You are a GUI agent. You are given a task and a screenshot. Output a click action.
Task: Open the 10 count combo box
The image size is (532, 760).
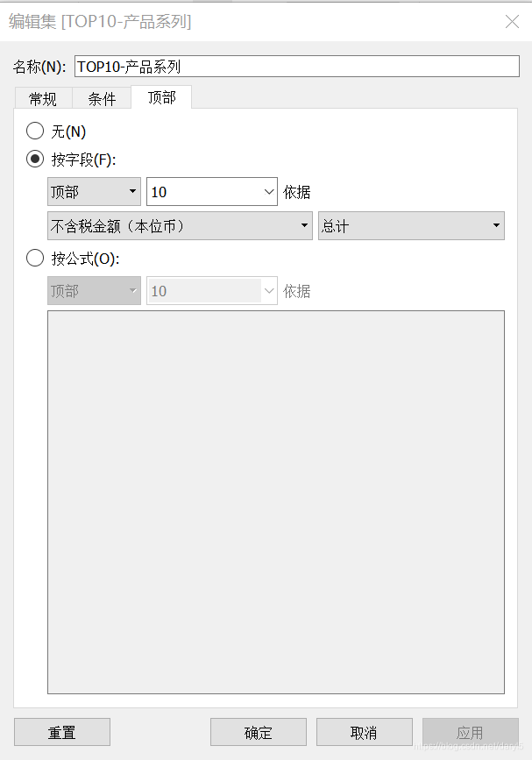210,191
